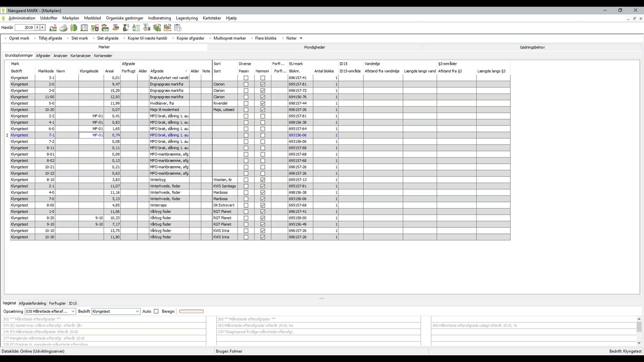The height and width of the screenshot is (362, 644).
Task: Uncheck Harmoni for field 5-0
Action: [x=263, y=103]
